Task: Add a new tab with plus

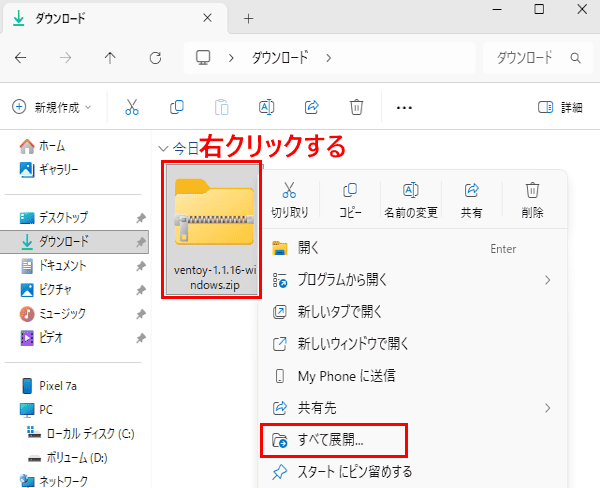Action: point(248,18)
